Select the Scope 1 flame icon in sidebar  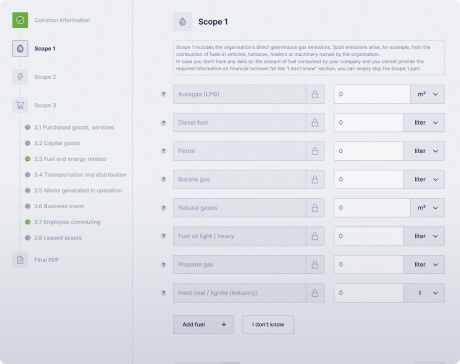click(20, 49)
